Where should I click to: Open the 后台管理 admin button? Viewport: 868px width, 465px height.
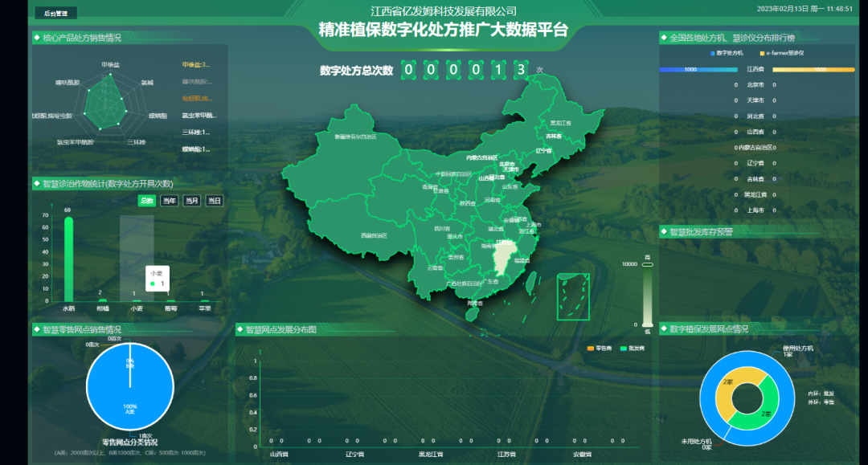pyautogui.click(x=55, y=13)
